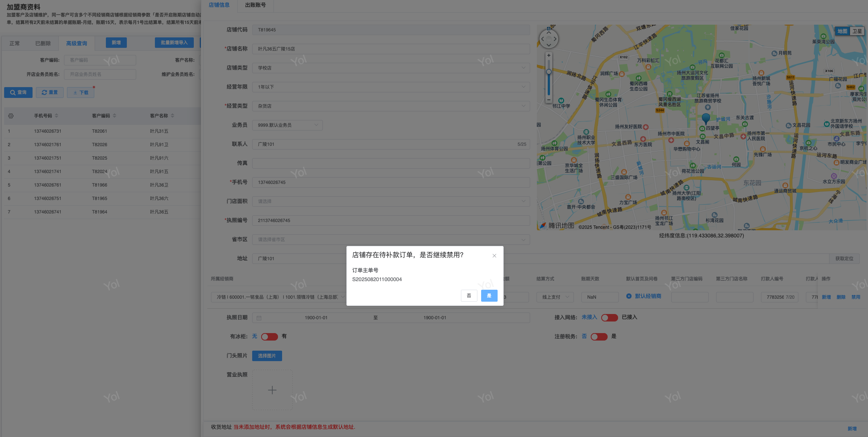Switch map to satellite view
This screenshot has width=868, height=437.
coord(857,31)
